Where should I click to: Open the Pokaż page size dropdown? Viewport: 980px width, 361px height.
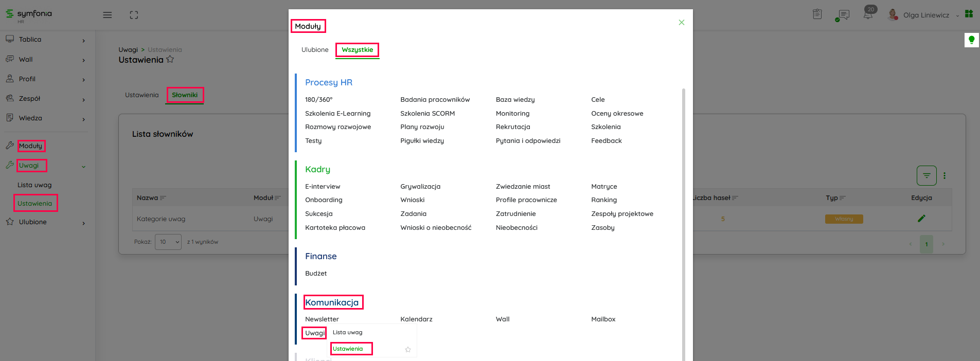tap(168, 242)
